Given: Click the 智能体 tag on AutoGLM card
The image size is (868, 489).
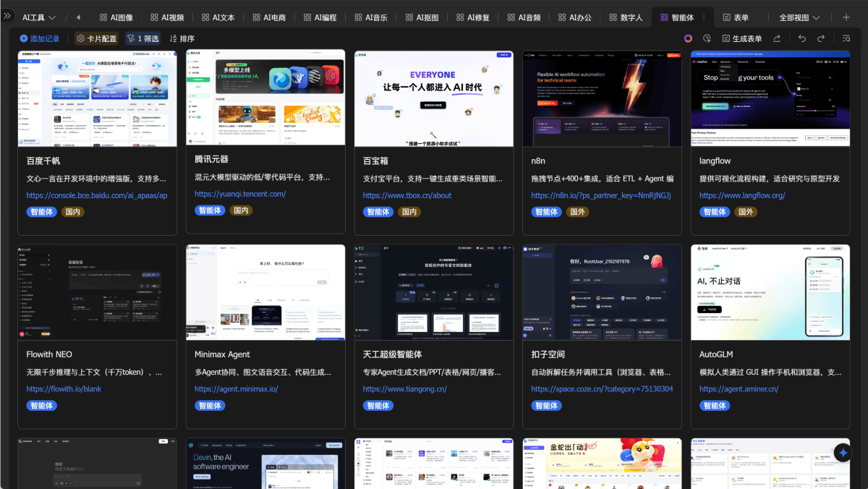Looking at the screenshot, I should pos(715,406).
